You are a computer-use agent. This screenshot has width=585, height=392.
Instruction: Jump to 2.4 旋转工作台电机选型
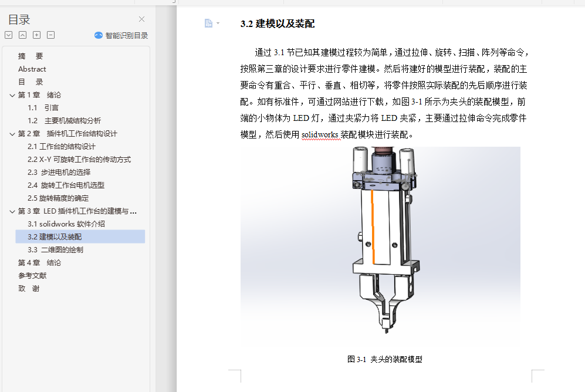click(x=66, y=185)
